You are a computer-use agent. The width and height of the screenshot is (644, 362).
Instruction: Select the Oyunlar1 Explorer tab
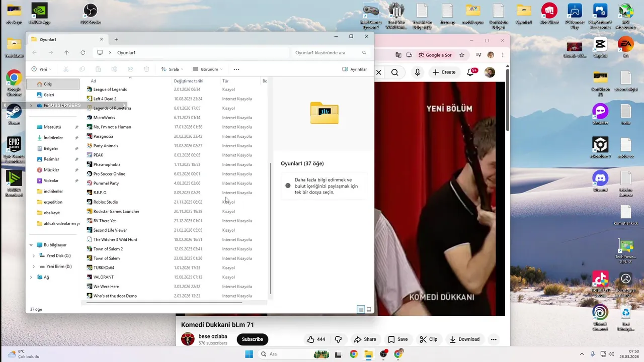pos(67,39)
